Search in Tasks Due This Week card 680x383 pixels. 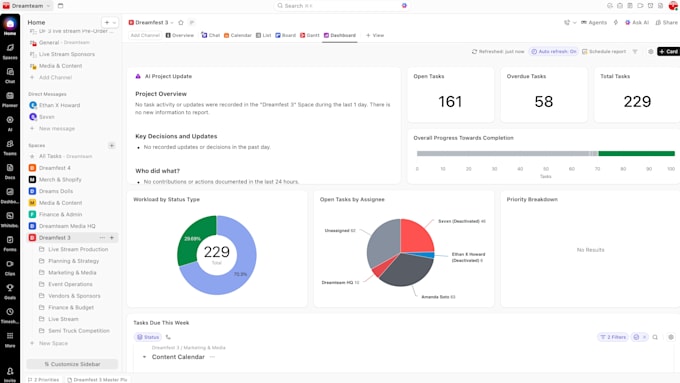tap(655, 337)
